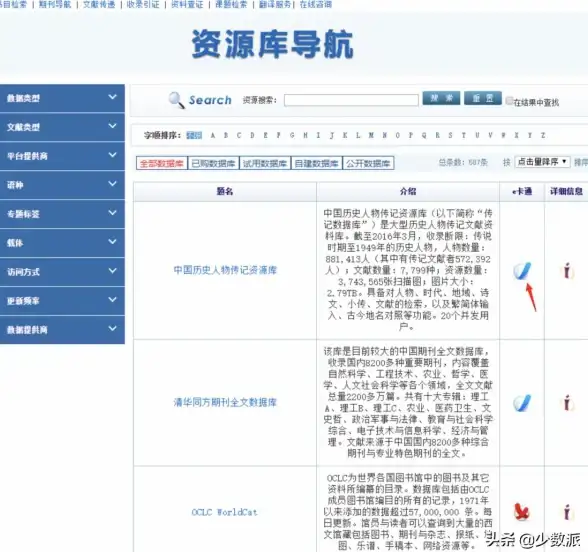Viewport: 588px width, 552px height.
Task: Open the 资料查证 top menu item
Action: click(x=187, y=4)
